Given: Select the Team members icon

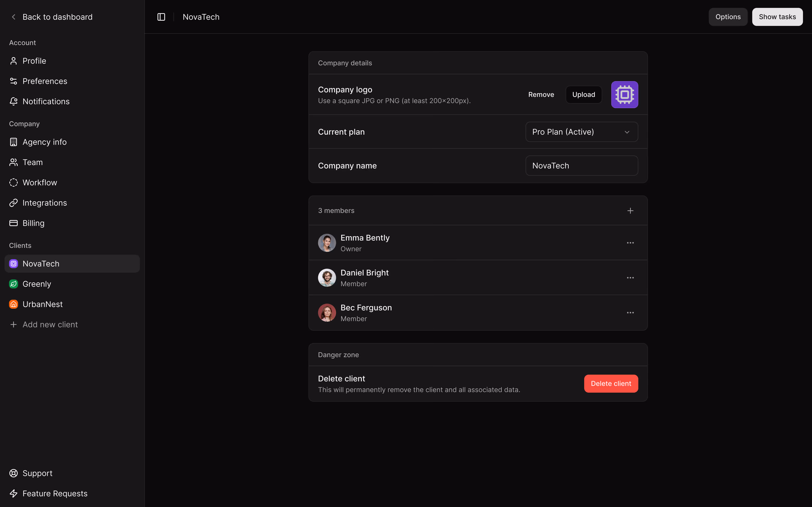Looking at the screenshot, I should coord(13,162).
